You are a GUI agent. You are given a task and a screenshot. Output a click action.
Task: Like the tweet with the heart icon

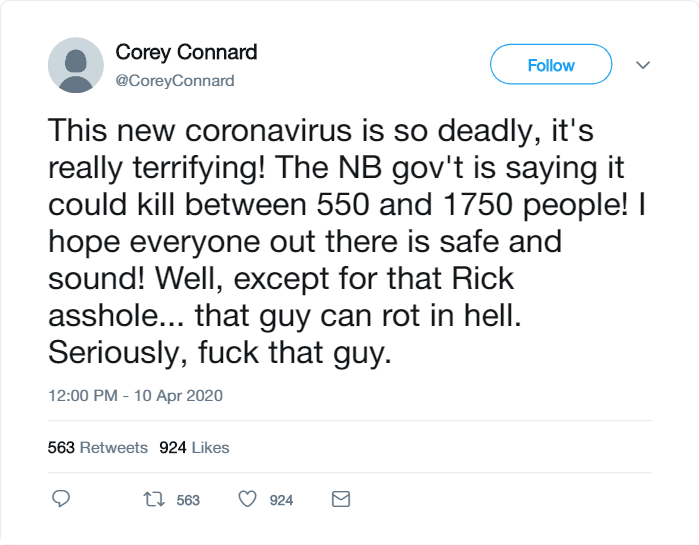(247, 499)
